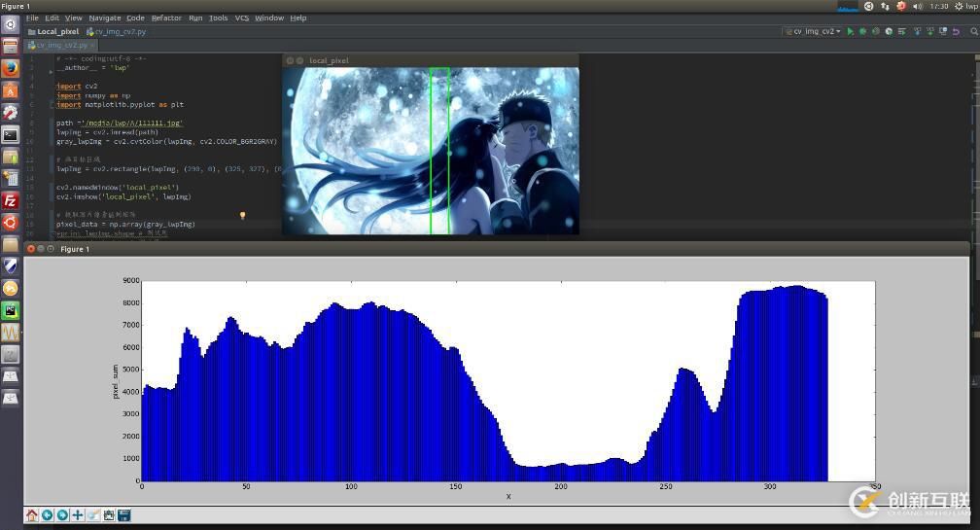
Task: Run with coverage icon in PyCharm toolbar
Action: pyautogui.click(x=876, y=31)
